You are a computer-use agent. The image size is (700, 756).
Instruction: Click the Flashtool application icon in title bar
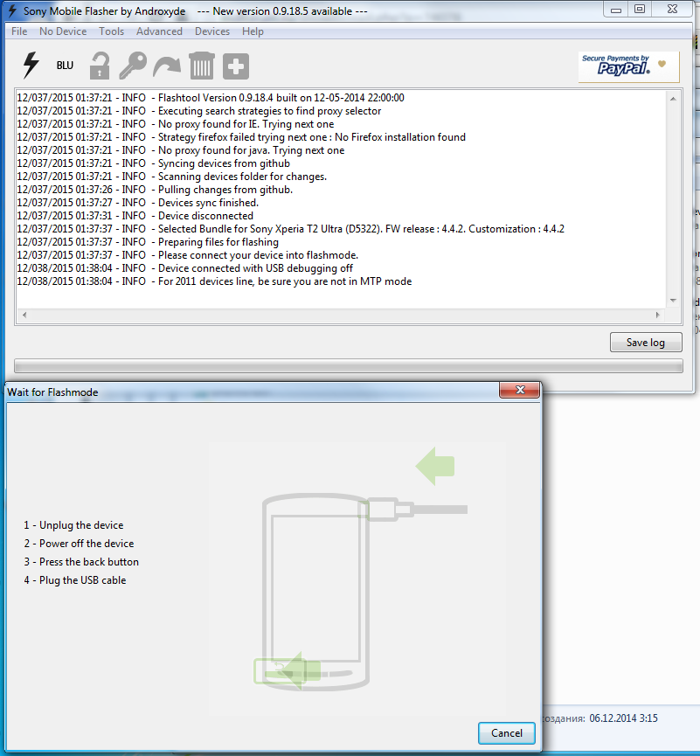13,10
